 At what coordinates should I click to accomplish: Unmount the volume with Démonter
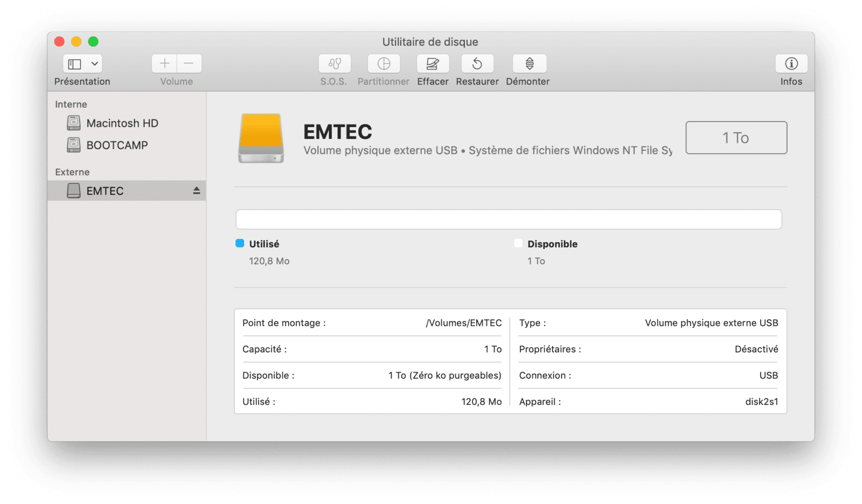pos(529,64)
